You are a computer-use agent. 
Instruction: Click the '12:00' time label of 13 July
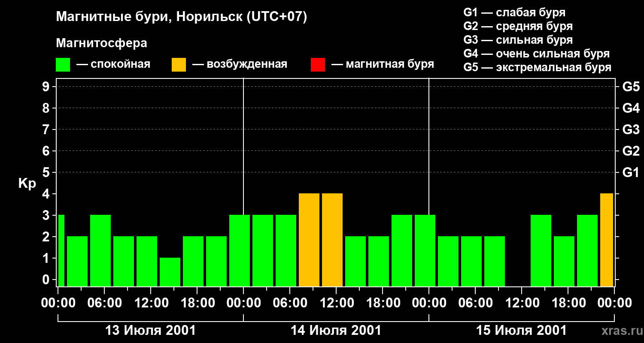(x=150, y=303)
